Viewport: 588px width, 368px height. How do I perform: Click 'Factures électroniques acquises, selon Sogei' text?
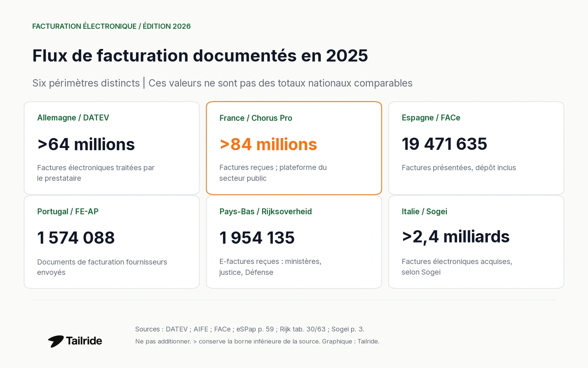(x=457, y=267)
